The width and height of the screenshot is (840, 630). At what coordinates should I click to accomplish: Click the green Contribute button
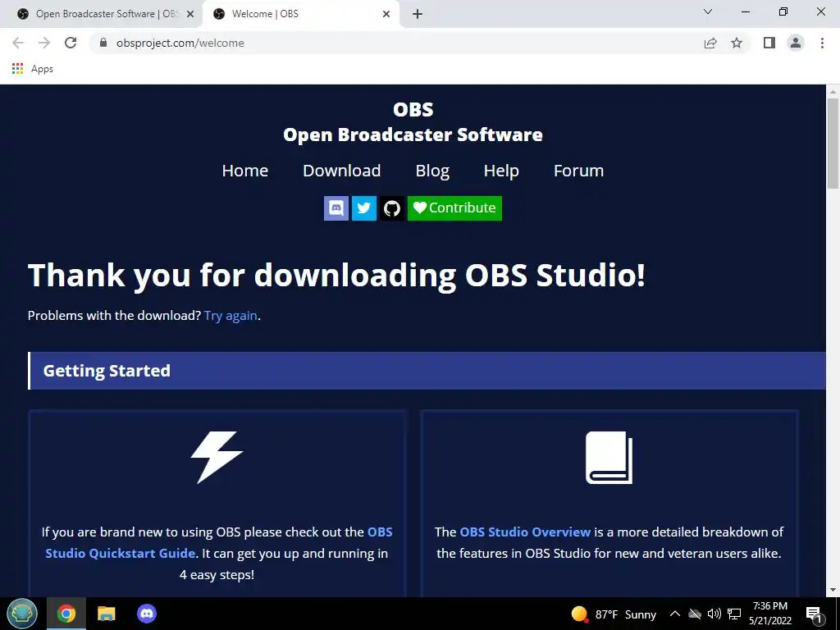coord(454,208)
